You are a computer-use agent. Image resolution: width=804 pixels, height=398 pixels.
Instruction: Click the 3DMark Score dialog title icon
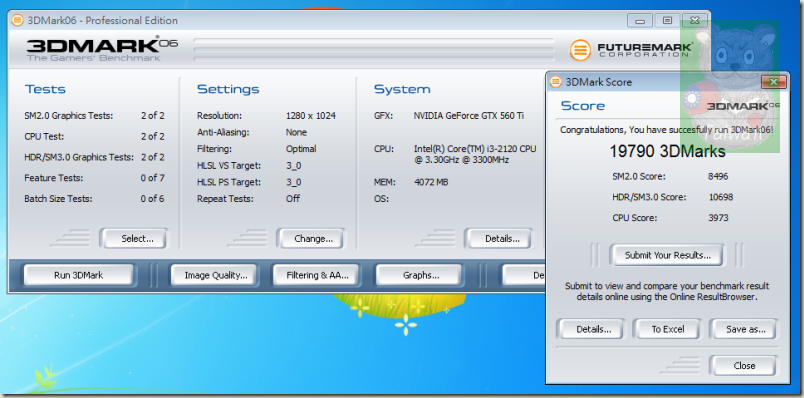(556, 82)
